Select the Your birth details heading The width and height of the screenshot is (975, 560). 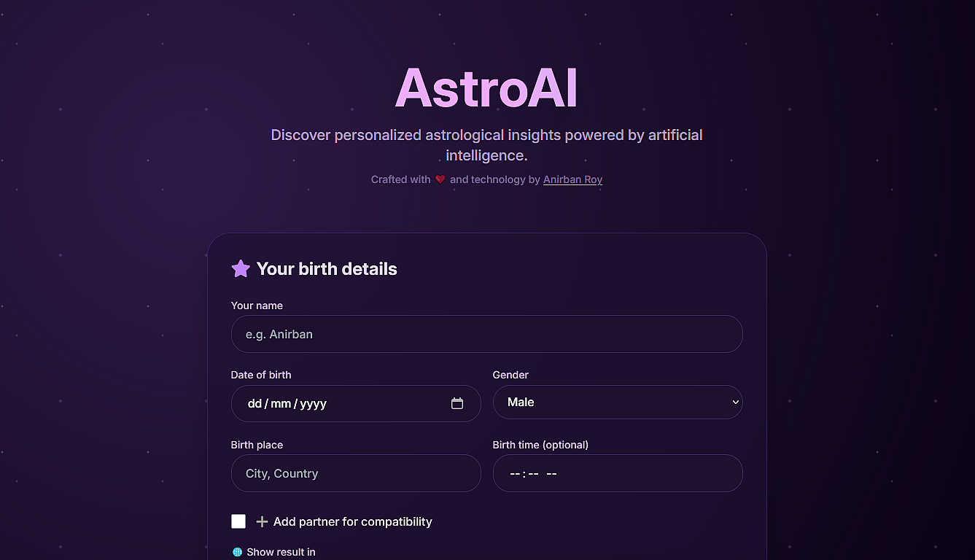coord(326,268)
